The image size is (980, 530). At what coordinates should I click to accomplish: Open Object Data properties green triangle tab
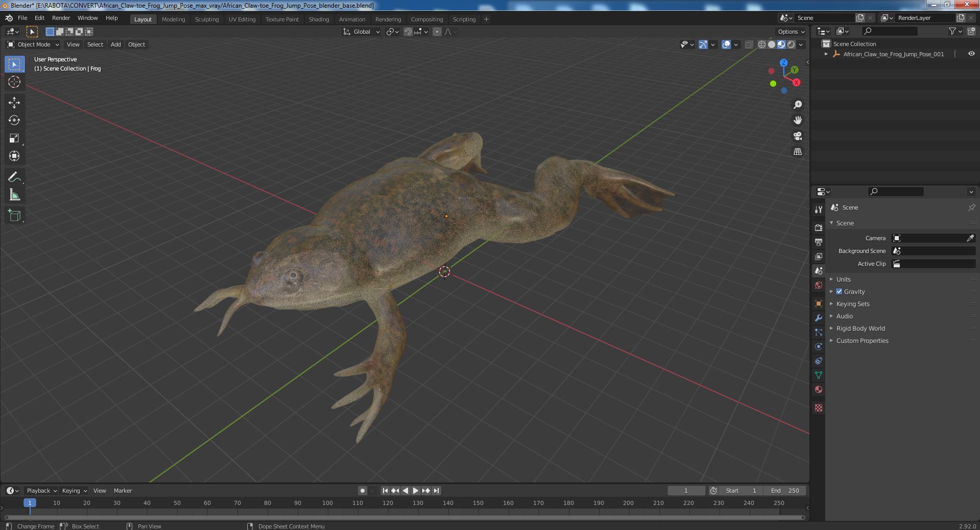[x=819, y=375]
